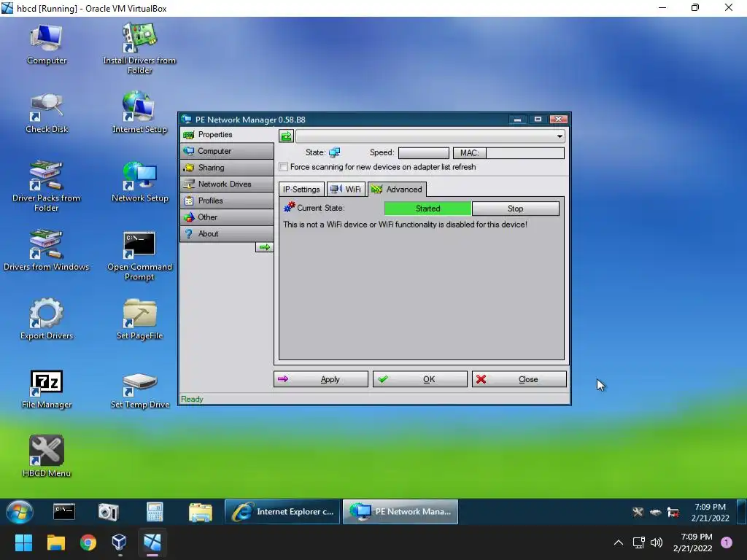Open Drivers from Windows shortcut
Screen dimensions: 747x560
[46, 251]
